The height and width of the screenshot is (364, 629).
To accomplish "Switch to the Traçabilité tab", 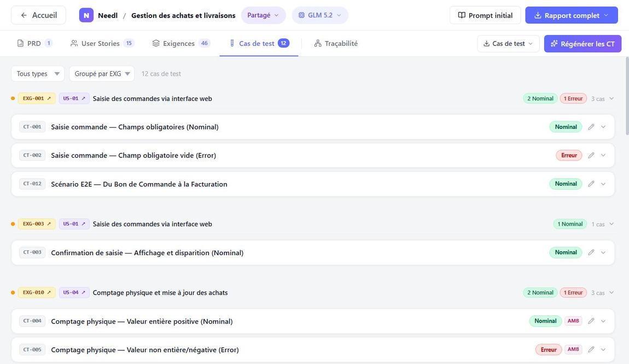I will coord(336,43).
